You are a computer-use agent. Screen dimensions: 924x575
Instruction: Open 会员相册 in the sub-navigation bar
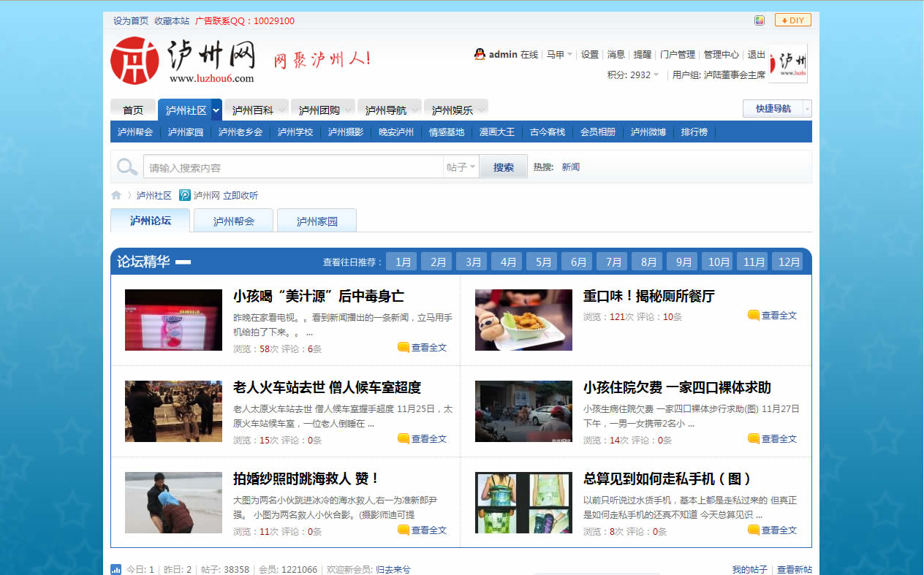click(x=598, y=132)
